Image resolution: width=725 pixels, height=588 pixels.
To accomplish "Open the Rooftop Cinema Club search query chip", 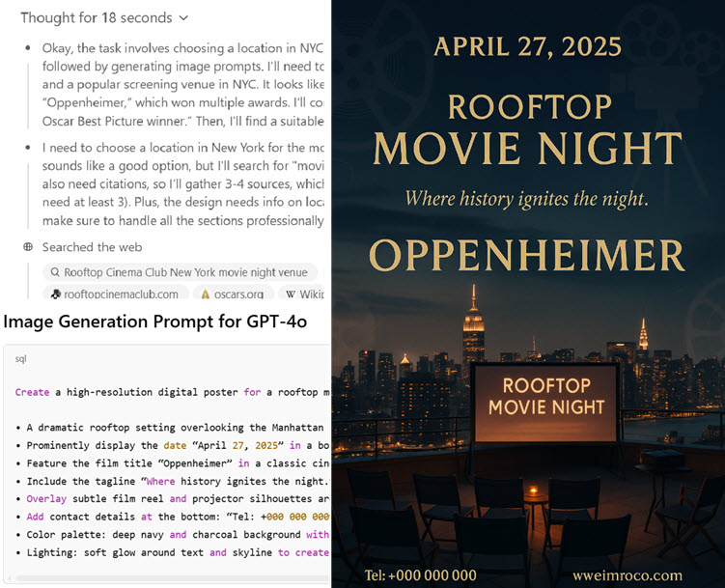I will (180, 272).
